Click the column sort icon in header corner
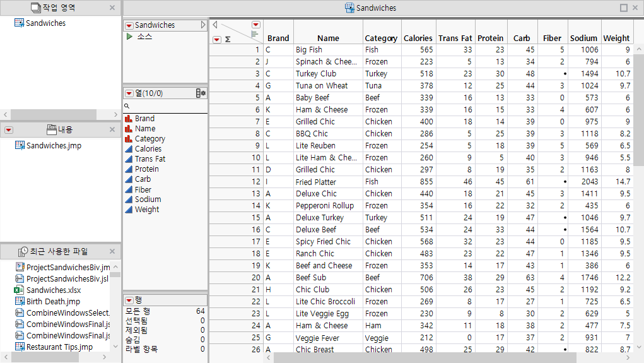Screen dimensions: 644x363 [254, 35]
